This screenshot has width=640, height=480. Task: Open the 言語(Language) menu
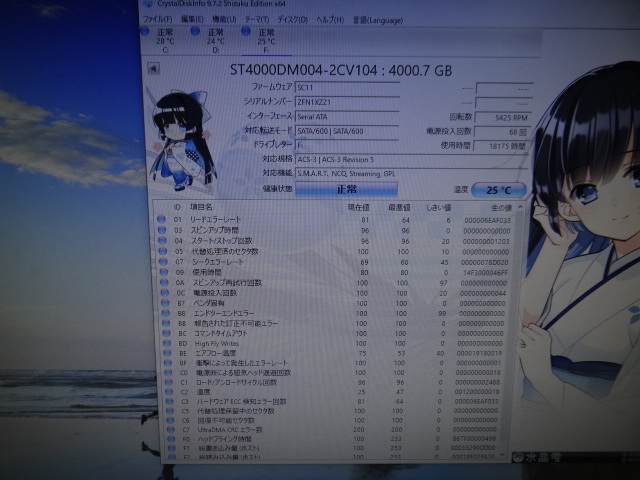point(378,20)
